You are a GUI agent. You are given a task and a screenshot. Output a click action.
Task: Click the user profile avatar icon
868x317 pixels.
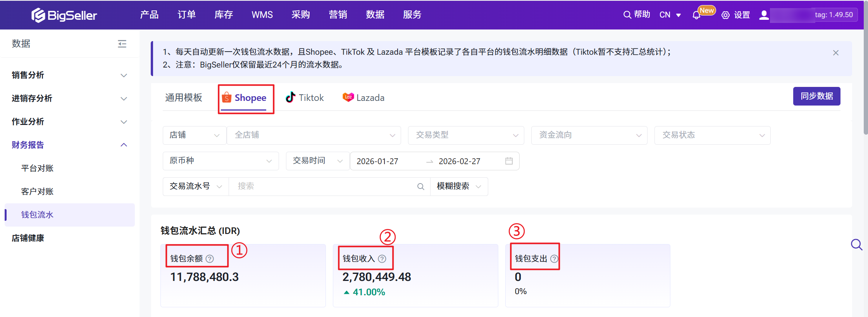(764, 15)
